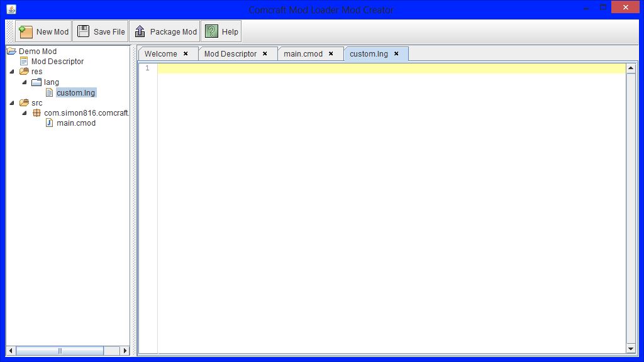Select the res package icon in the tree
Viewport: 644px width, 362px height.
pyautogui.click(x=25, y=72)
